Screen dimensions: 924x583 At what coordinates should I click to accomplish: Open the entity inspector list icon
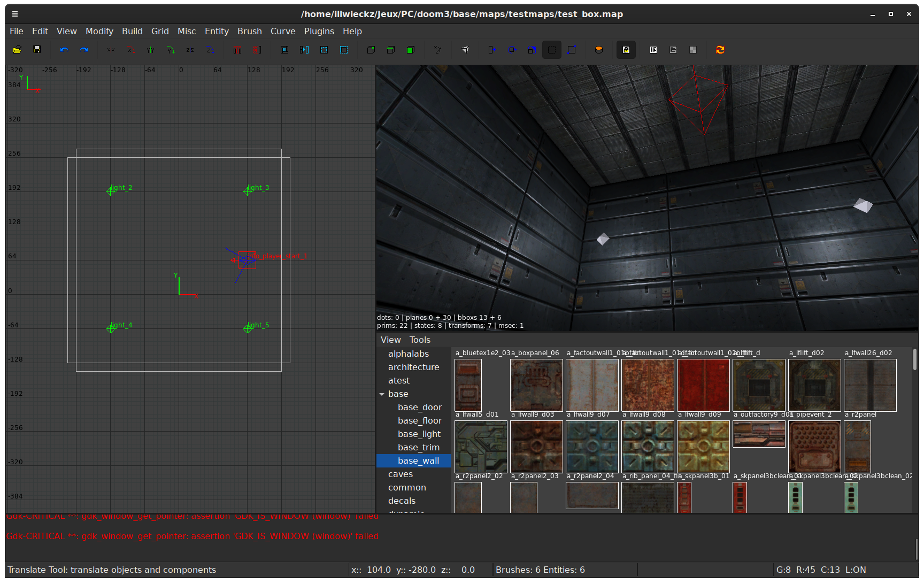[x=653, y=50]
